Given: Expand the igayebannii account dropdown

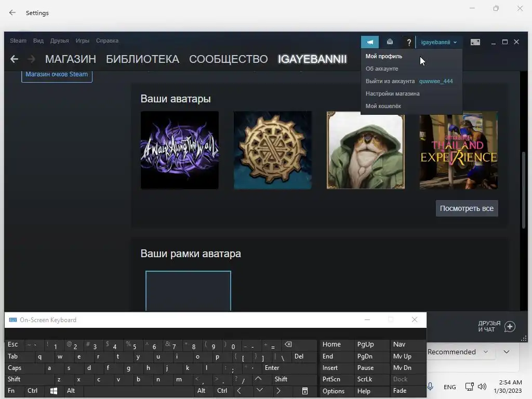Looking at the screenshot, I should (438, 42).
